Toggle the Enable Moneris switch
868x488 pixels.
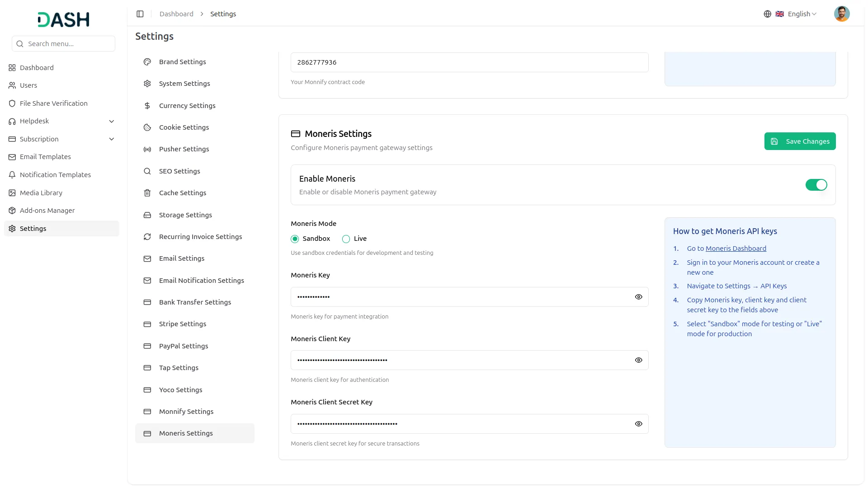[816, 185]
